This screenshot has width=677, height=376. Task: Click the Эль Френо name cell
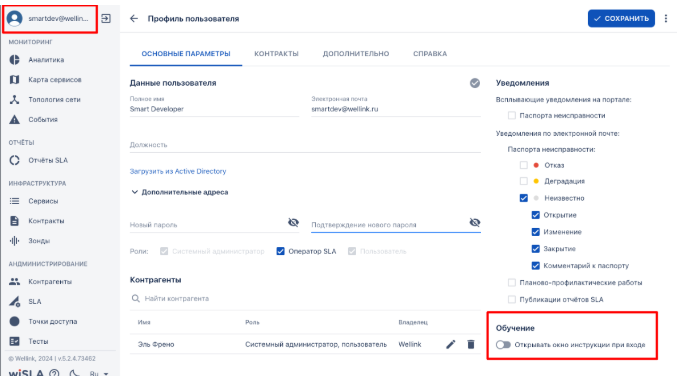pyautogui.click(x=156, y=344)
